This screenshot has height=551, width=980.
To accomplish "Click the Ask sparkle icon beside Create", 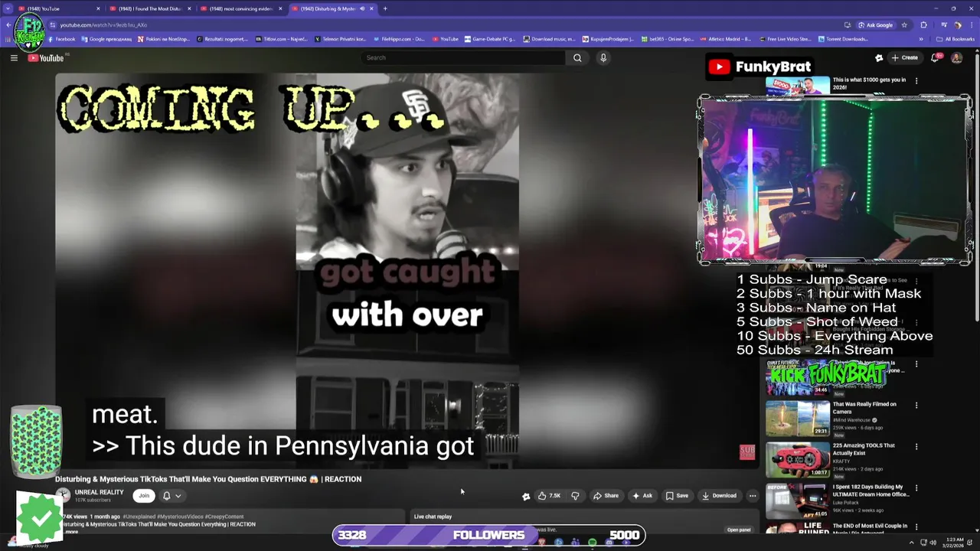I will coord(878,57).
